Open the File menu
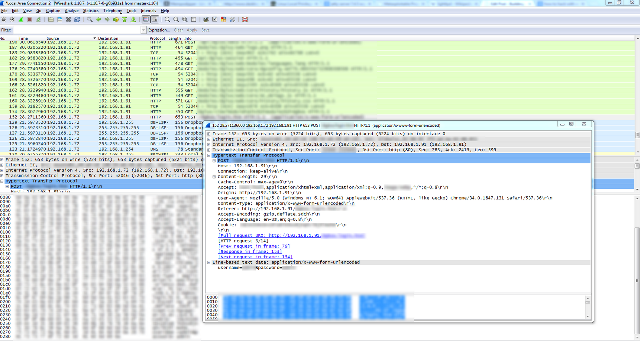 tap(4, 11)
